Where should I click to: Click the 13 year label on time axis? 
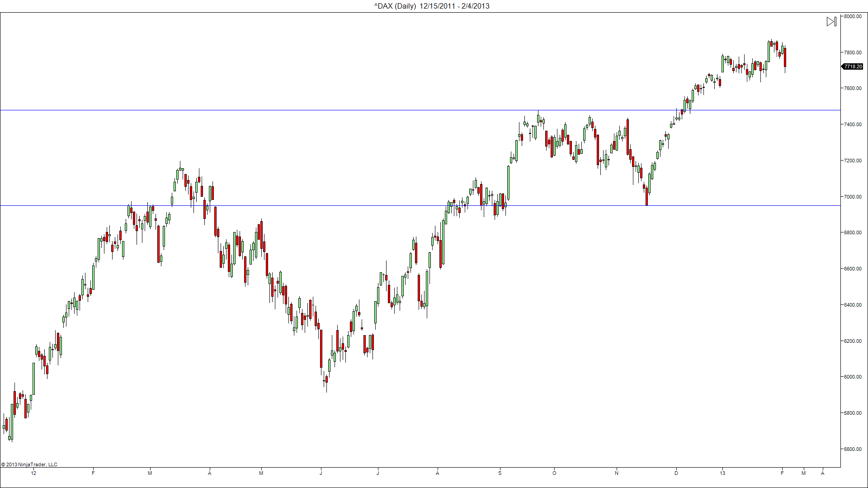722,473
